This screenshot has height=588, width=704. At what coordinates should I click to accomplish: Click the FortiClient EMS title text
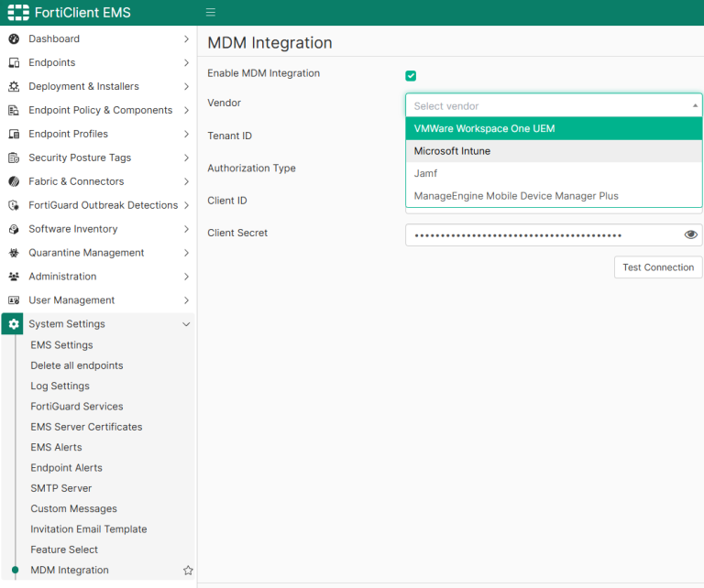click(x=82, y=13)
